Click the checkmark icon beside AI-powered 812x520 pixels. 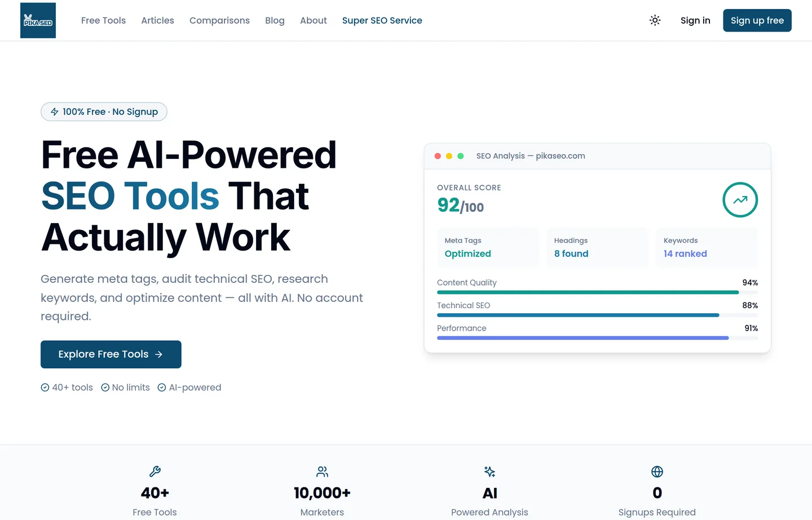162,388
